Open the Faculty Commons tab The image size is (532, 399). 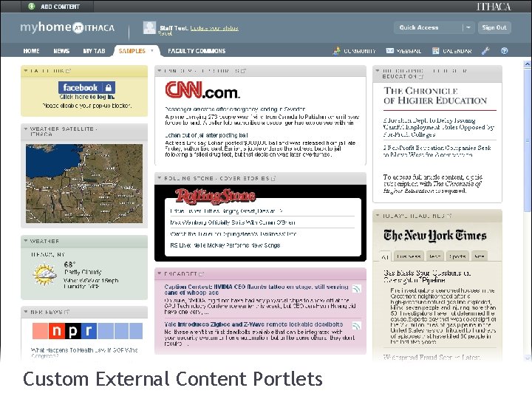click(x=197, y=51)
